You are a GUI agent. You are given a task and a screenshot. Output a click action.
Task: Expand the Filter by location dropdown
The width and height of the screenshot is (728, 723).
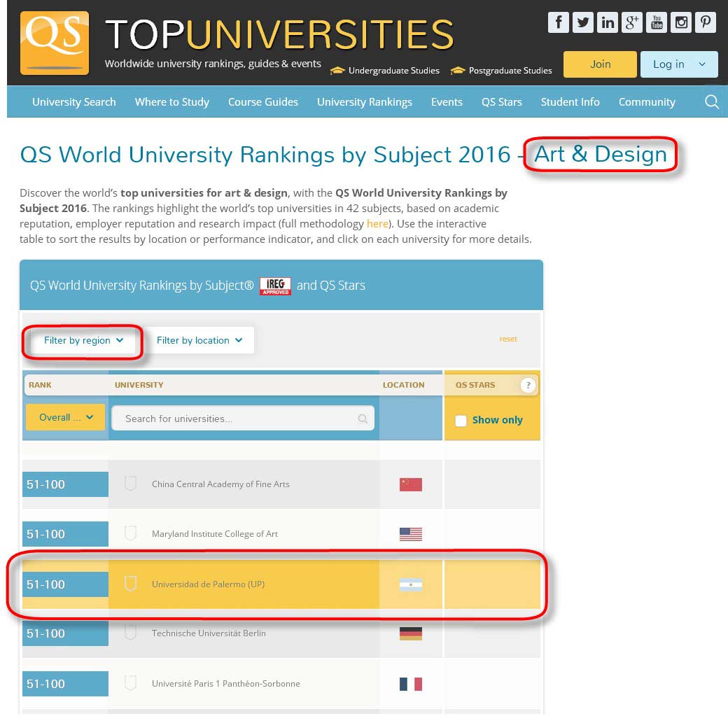tap(199, 340)
